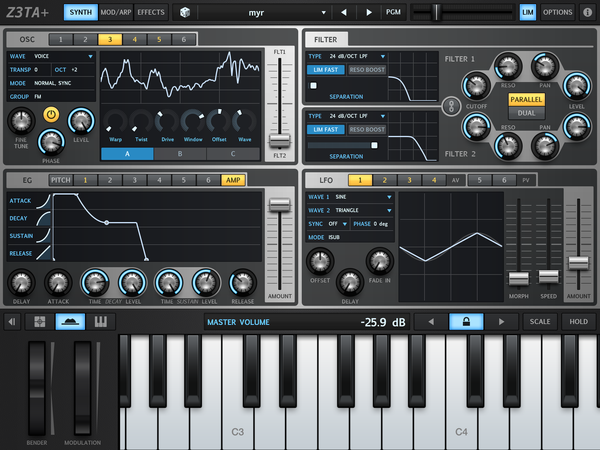Viewport: 600px width, 450px height.
Task: Toggle Filter 2 RESO BOOST
Action: [367, 129]
